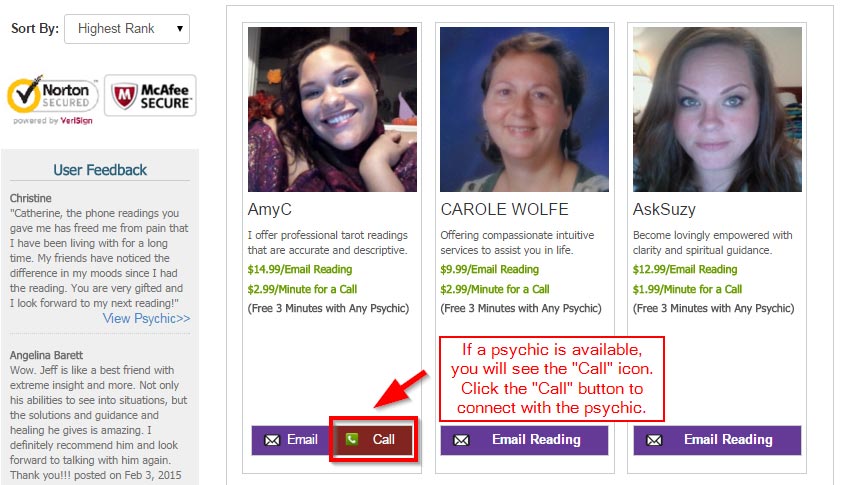Open CAROLE WOLFE's profile photo

[x=524, y=109]
